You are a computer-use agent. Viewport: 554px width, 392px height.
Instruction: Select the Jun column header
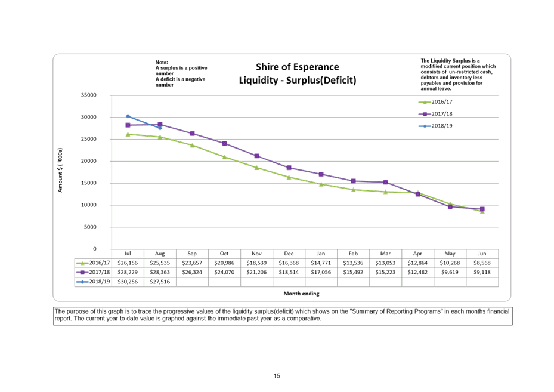[482, 254]
